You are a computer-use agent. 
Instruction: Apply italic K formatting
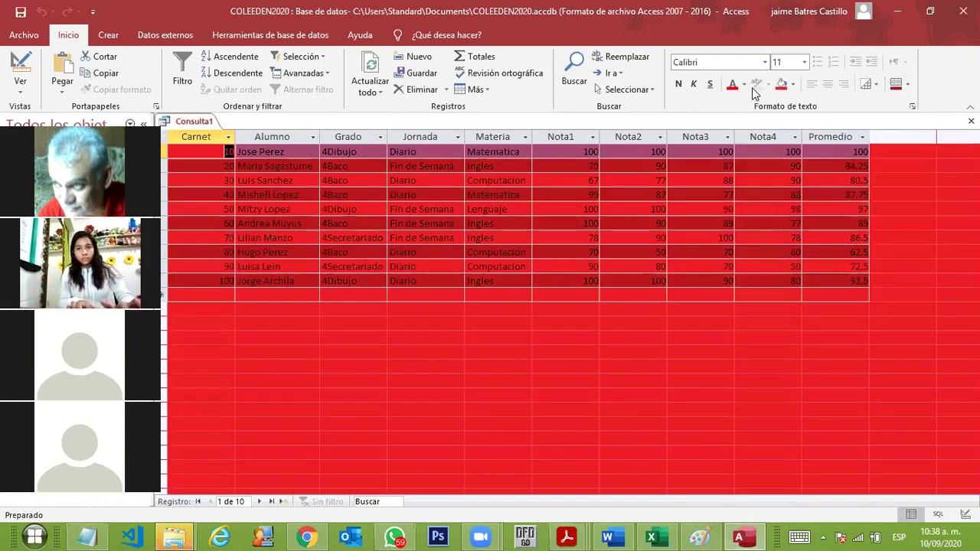(x=694, y=84)
